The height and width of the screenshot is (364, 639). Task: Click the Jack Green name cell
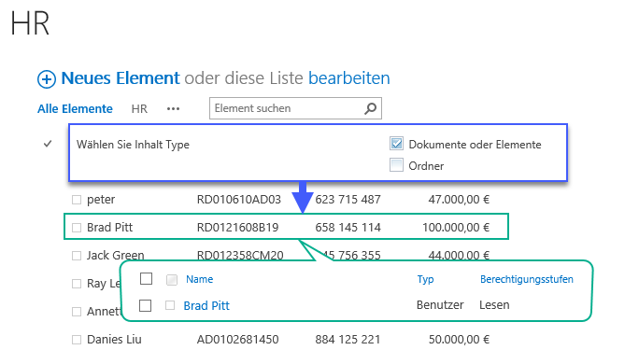click(x=115, y=256)
